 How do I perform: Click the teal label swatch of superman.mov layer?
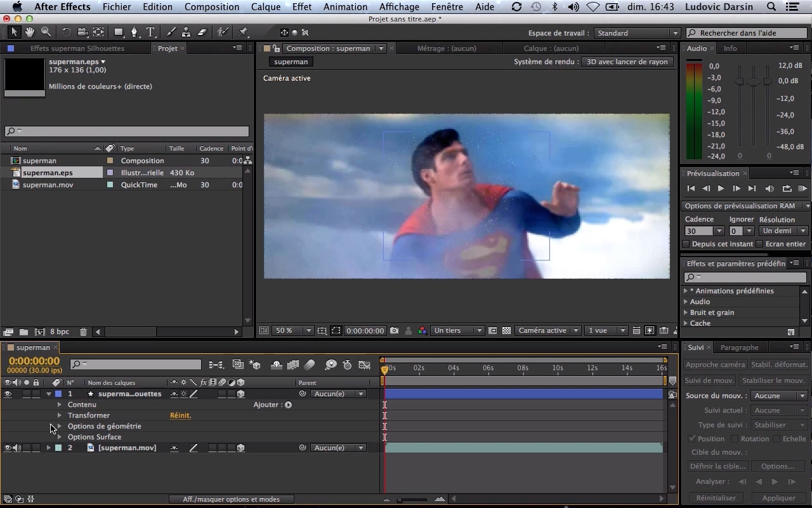click(x=58, y=448)
